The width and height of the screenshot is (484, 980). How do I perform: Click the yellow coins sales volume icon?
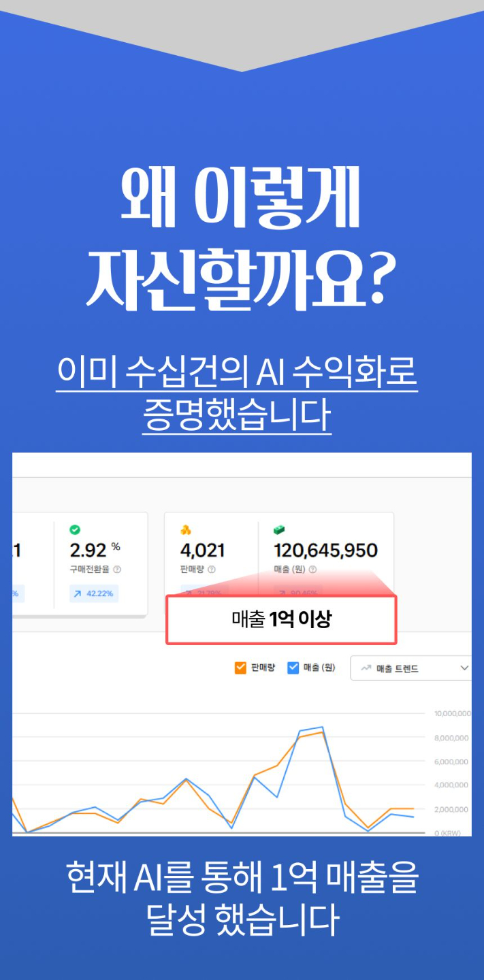tap(186, 529)
